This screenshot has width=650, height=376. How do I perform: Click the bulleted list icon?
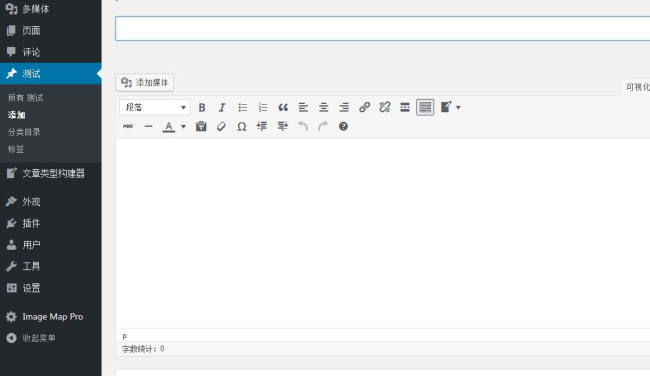243,107
